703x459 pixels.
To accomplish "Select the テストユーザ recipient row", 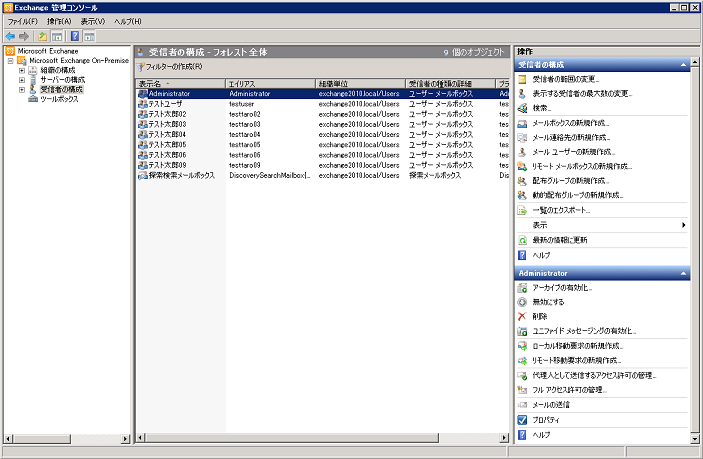I will (x=323, y=104).
